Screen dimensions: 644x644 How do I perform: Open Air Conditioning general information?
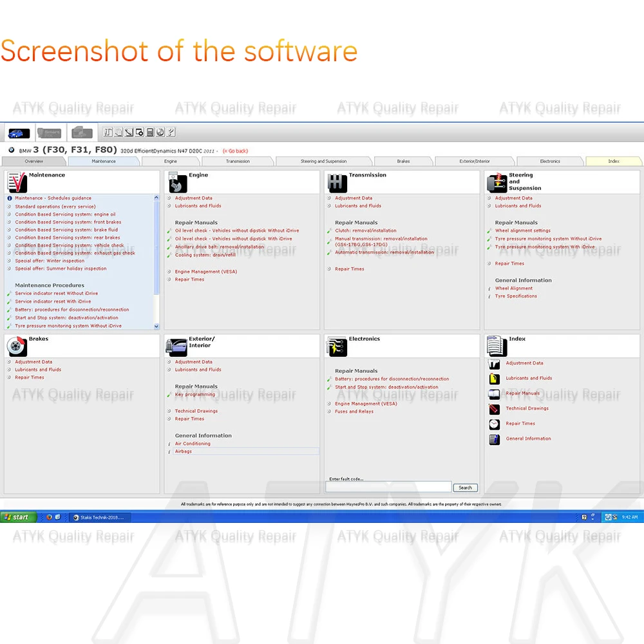click(192, 444)
